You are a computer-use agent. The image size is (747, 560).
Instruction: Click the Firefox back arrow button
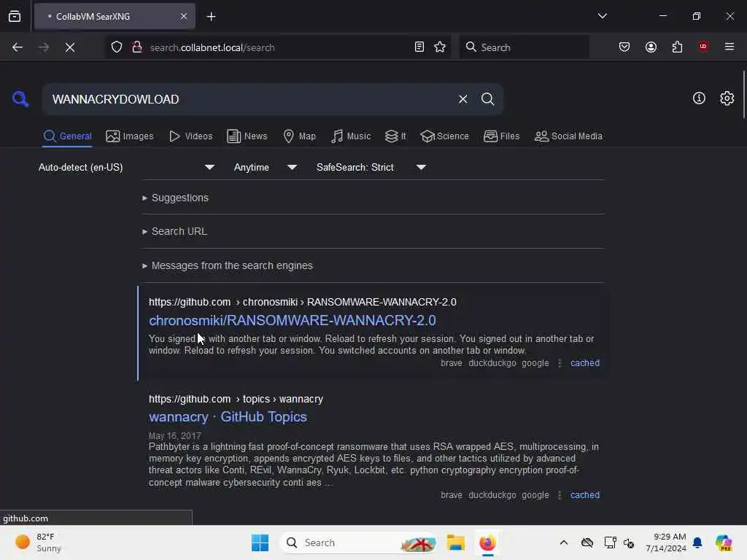[18, 47]
